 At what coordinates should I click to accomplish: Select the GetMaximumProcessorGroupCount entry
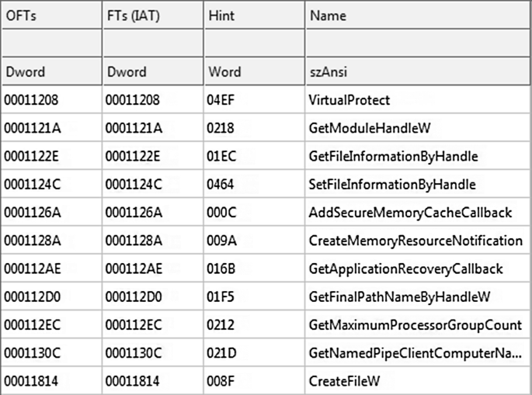(x=416, y=325)
